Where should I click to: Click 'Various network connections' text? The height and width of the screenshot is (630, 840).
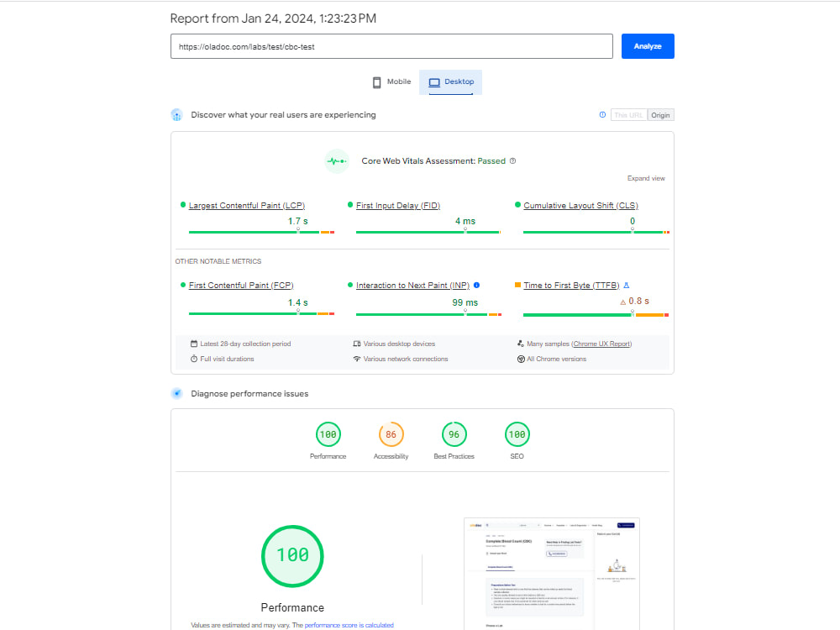(x=406, y=359)
